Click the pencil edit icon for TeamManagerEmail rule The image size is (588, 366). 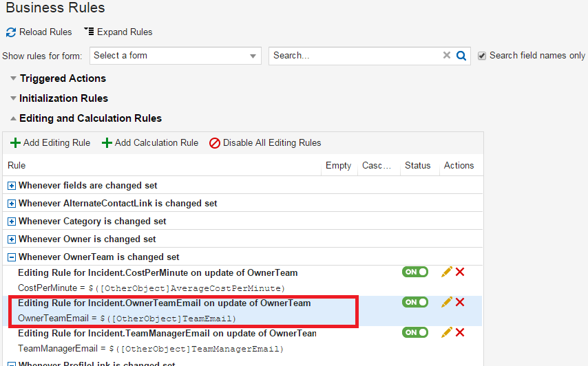(446, 333)
